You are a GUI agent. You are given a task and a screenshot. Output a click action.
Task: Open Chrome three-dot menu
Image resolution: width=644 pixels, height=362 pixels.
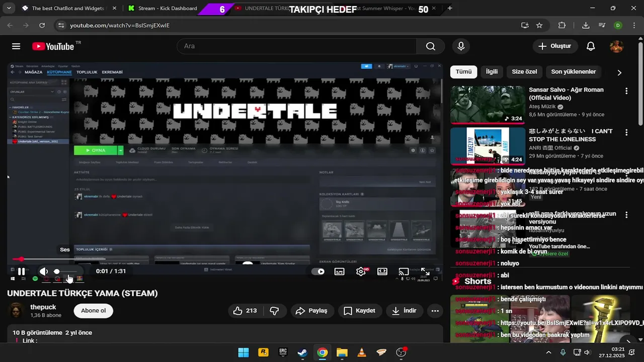pos(633,25)
